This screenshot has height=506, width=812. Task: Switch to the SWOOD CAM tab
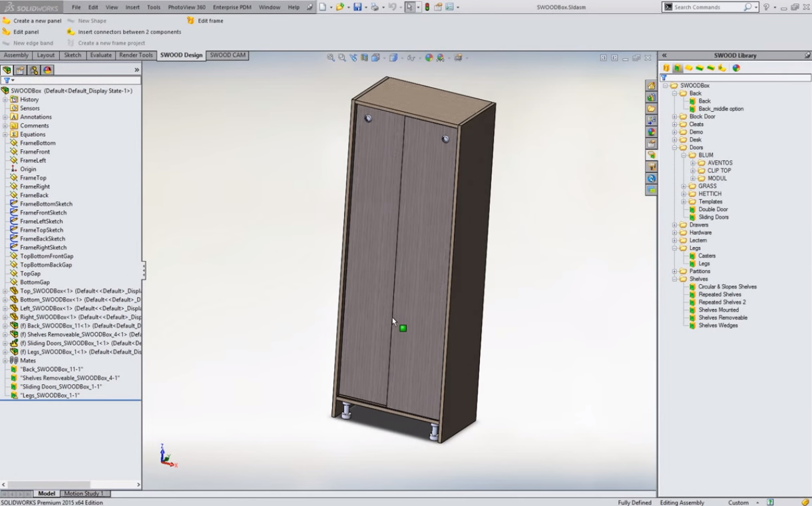[x=228, y=55]
